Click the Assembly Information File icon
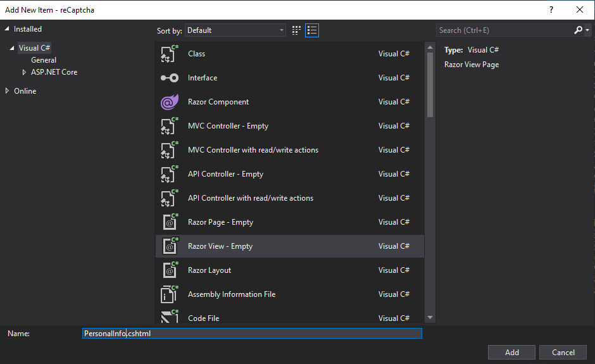The height and width of the screenshot is (364, 595). pyautogui.click(x=169, y=294)
